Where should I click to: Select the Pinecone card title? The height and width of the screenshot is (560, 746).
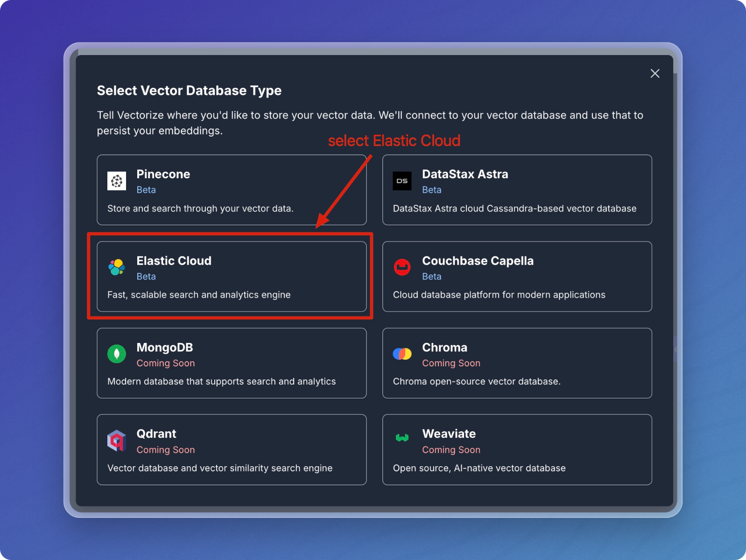(x=163, y=174)
